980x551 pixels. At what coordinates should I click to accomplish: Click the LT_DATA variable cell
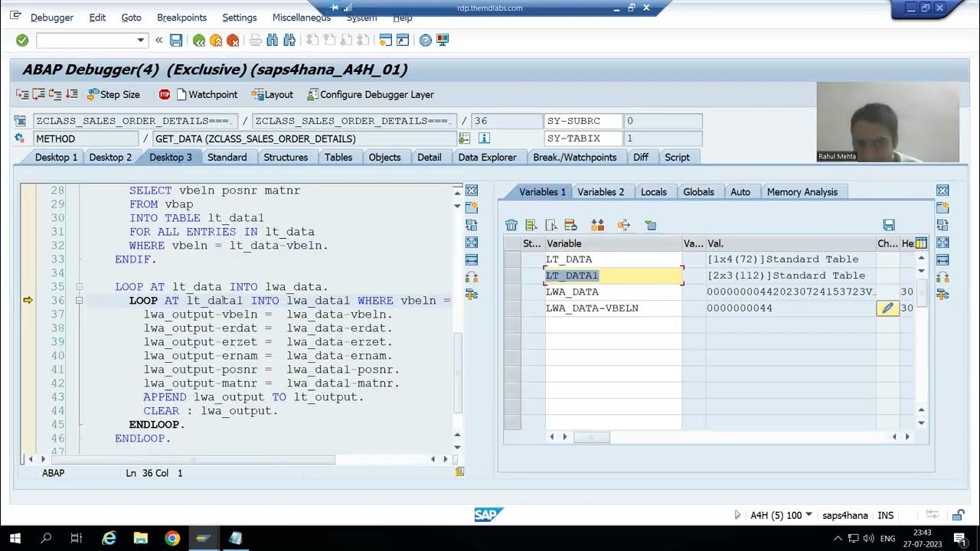pos(613,259)
